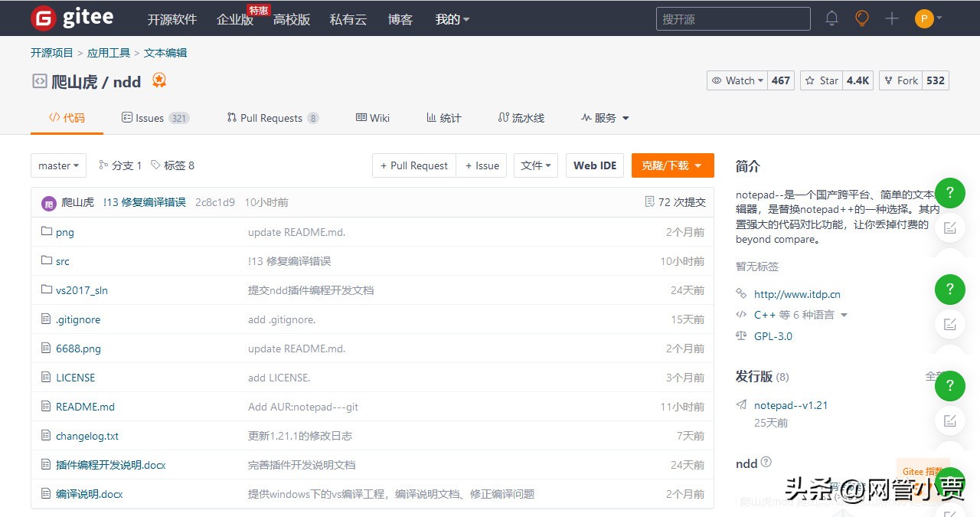Click the .gitignore file icon
This screenshot has height=517, width=980.
[x=47, y=319]
